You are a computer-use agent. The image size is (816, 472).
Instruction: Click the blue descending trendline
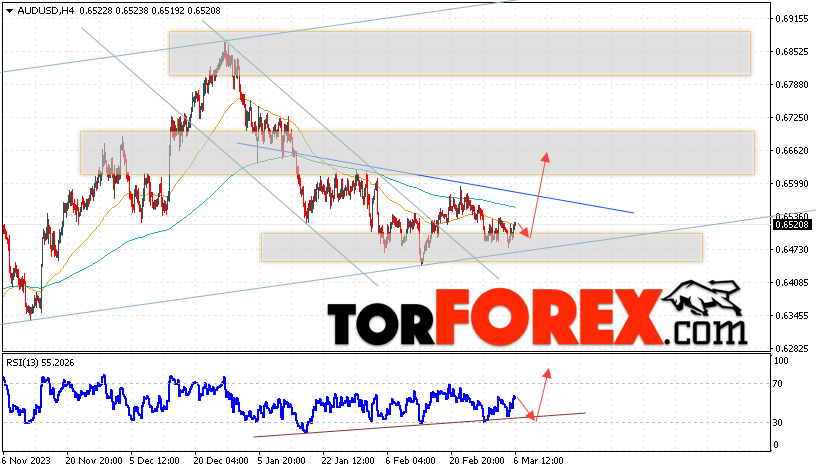(x=435, y=178)
